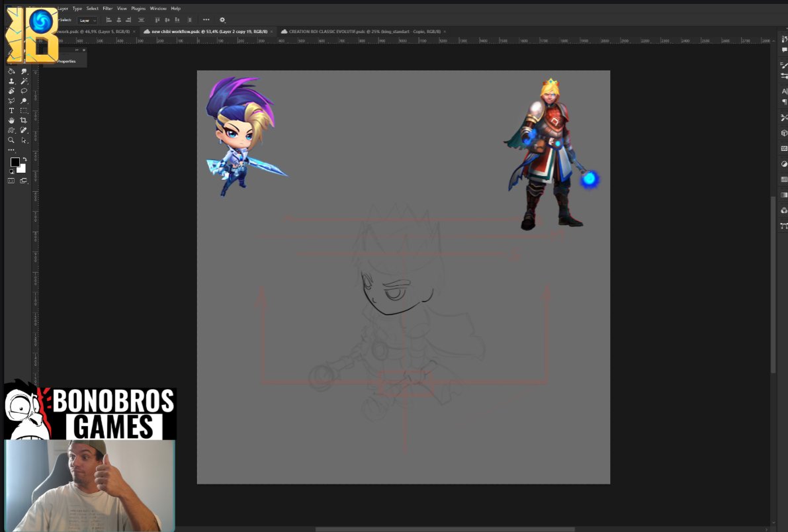
Task: Click the armored king reference image
Action: tap(552, 154)
